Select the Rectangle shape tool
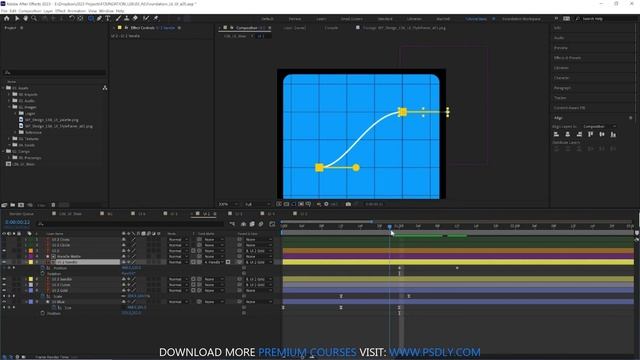 (91, 18)
